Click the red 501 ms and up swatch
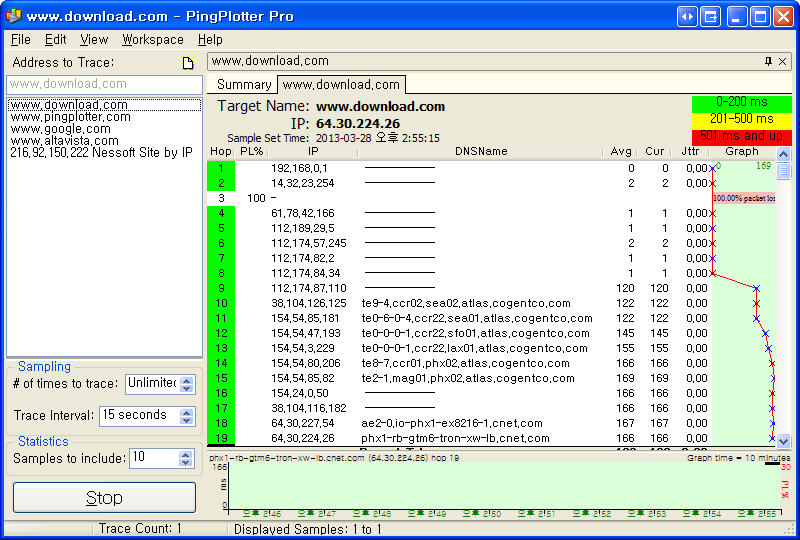This screenshot has width=800, height=540. point(742,136)
